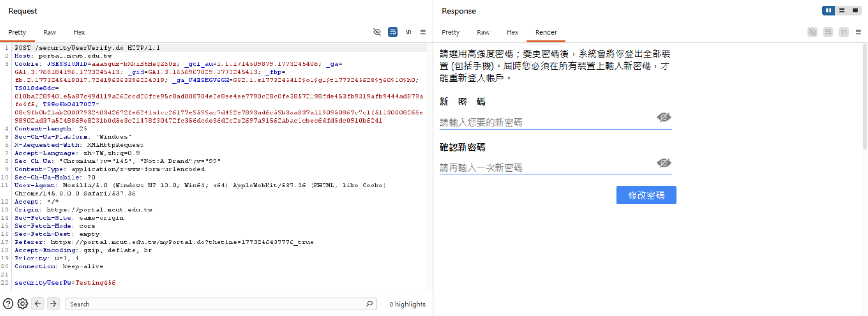868x316 pixels.
Task: Open Response panel options menu
Action: point(858,32)
